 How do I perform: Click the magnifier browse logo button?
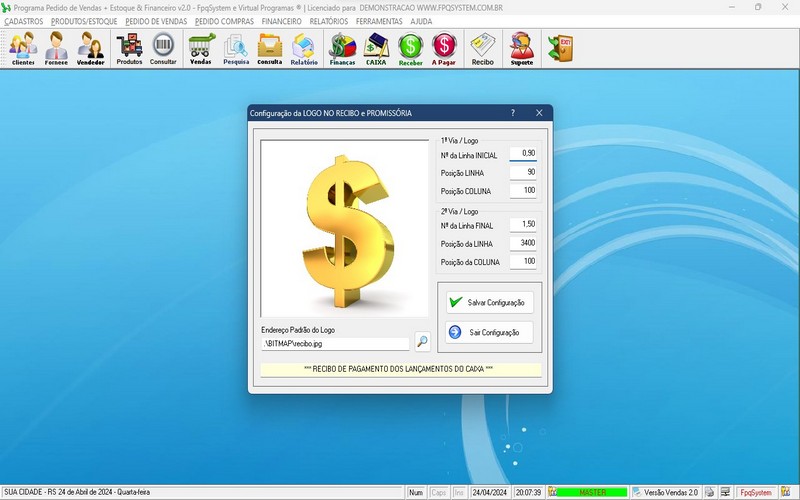point(422,342)
